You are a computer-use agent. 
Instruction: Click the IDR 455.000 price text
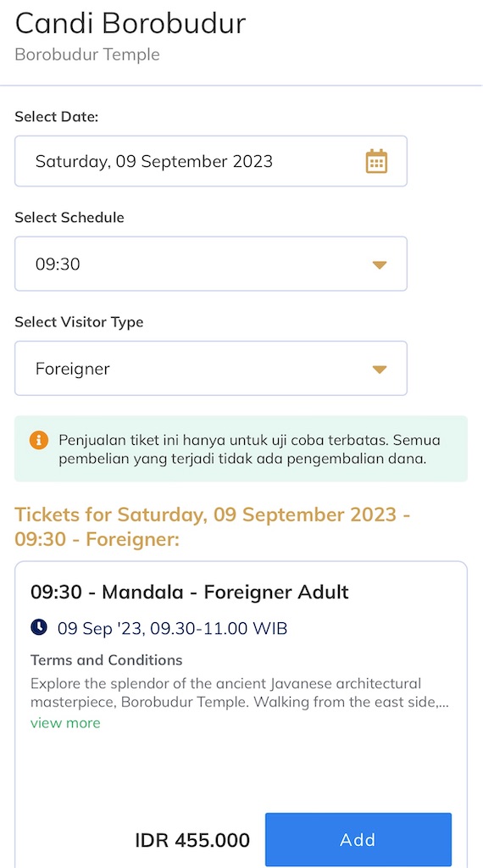[x=192, y=840]
